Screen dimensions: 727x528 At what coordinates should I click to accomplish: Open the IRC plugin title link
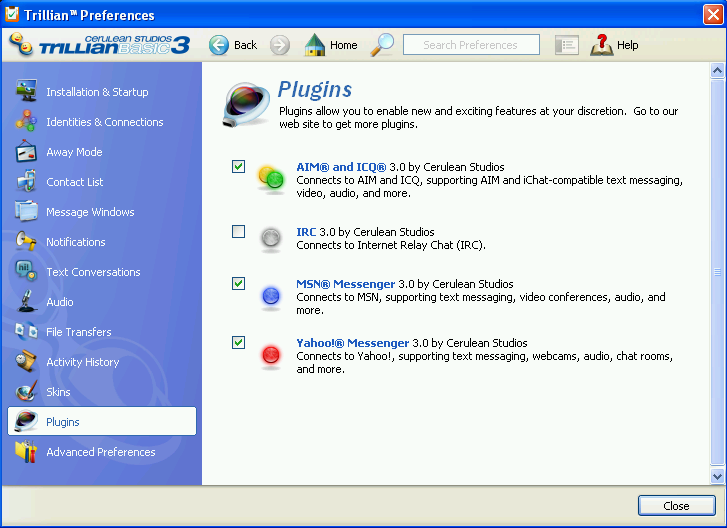306,232
